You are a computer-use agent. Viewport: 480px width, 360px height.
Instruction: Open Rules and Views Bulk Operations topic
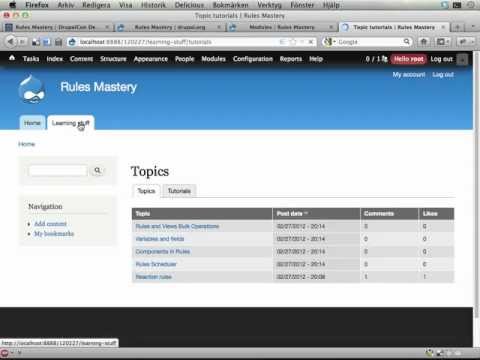coord(177,226)
